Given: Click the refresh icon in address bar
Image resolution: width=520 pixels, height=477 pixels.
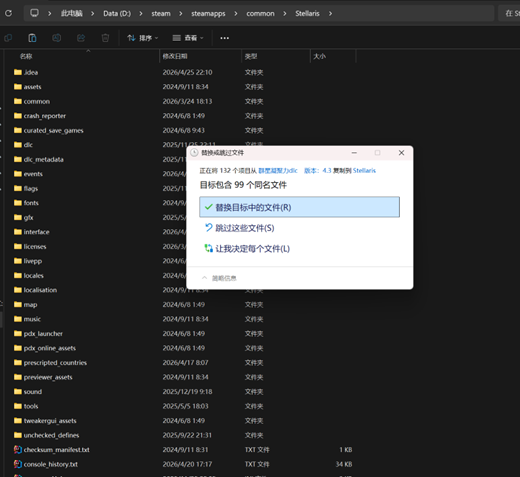Looking at the screenshot, I should pyautogui.click(x=8, y=13).
